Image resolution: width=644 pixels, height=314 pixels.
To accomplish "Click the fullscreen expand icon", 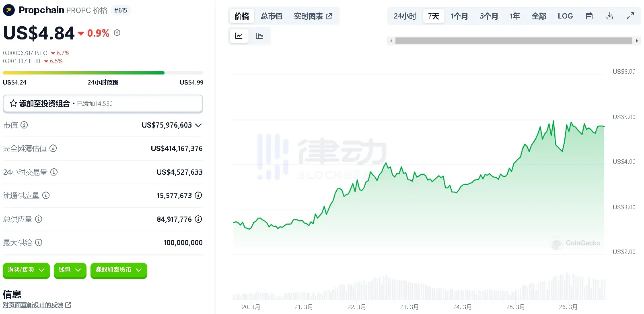I will [630, 16].
